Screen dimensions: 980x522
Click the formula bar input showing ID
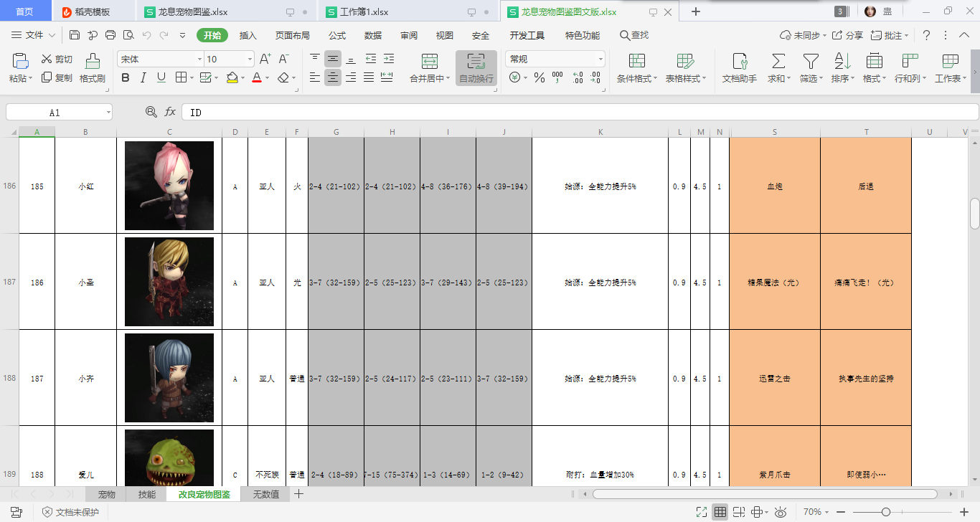[x=580, y=113]
